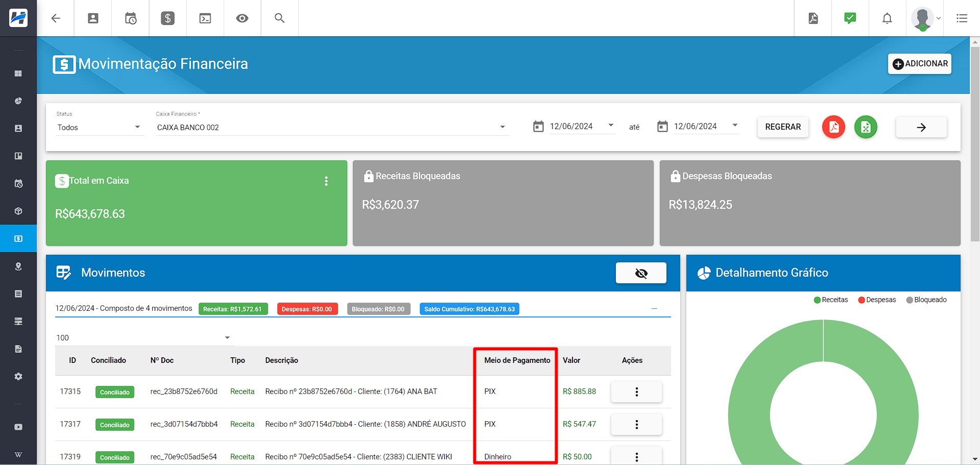Click the Receitas: R$1,572.61 badge

(233, 309)
